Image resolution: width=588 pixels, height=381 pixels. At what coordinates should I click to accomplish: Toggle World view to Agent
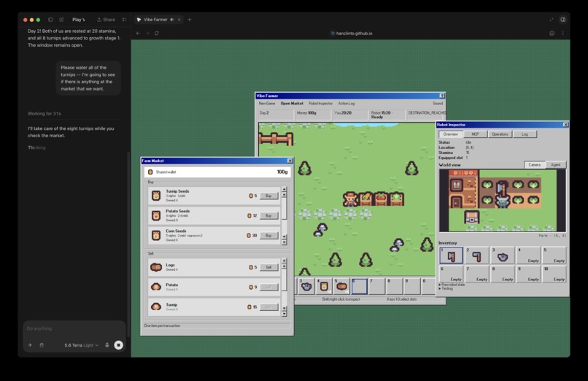click(555, 165)
